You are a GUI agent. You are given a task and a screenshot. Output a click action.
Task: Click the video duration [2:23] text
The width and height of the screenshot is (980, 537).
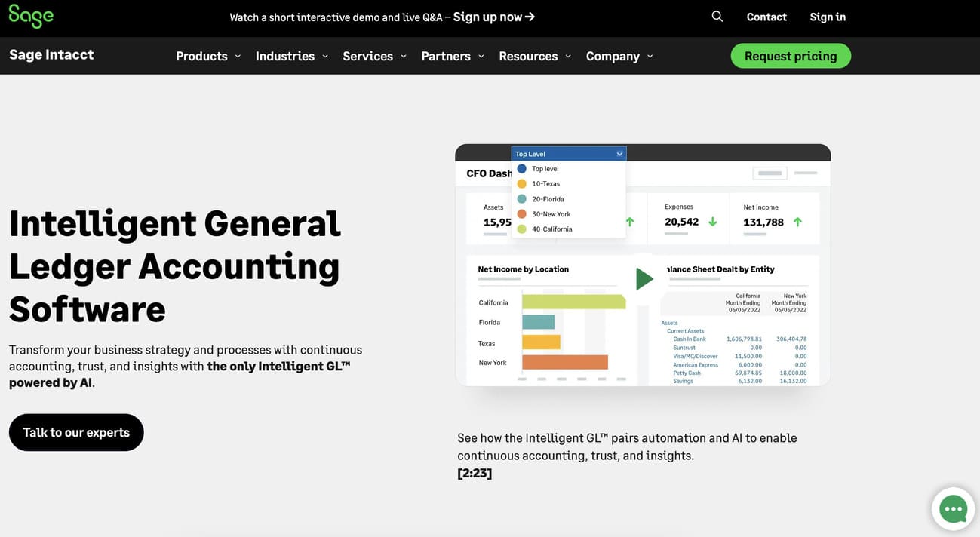tap(475, 474)
